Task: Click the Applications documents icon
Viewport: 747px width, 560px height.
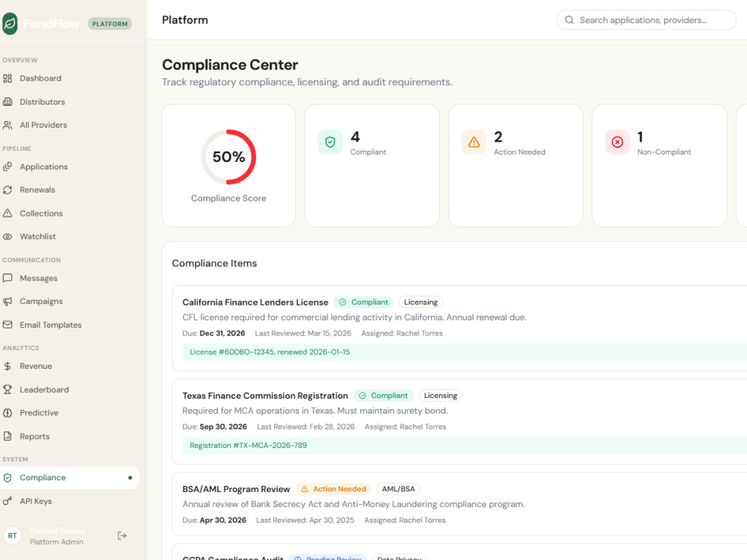Action: 7,167
